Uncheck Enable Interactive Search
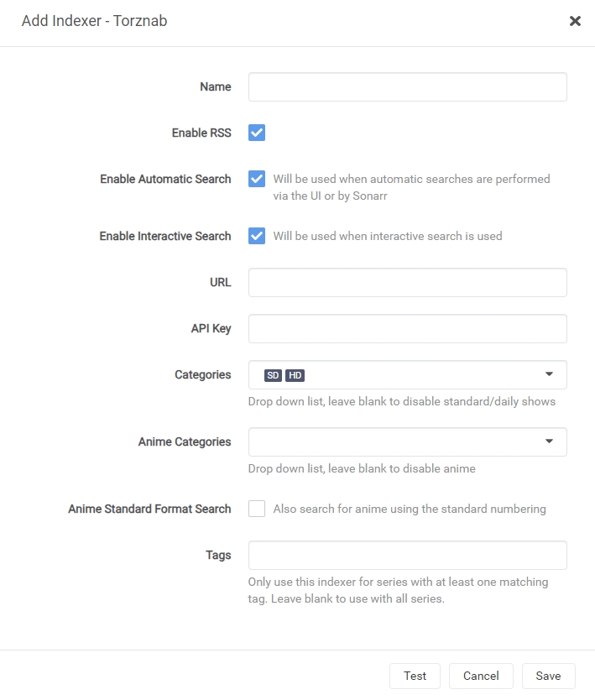Screen dimensions: 595x700 (x=257, y=236)
